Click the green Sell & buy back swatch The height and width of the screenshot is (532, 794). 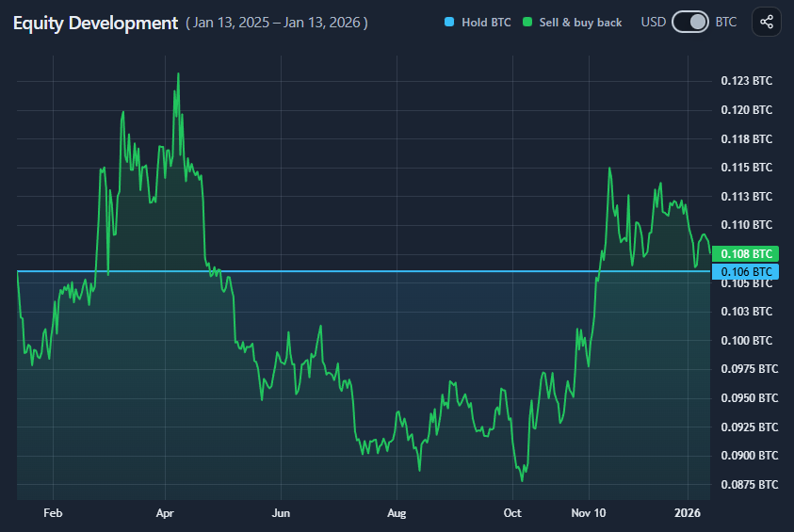[527, 23]
